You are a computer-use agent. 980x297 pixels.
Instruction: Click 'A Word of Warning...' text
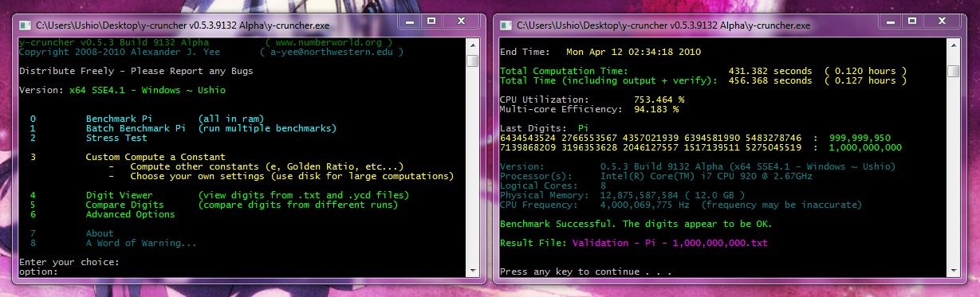click(141, 243)
